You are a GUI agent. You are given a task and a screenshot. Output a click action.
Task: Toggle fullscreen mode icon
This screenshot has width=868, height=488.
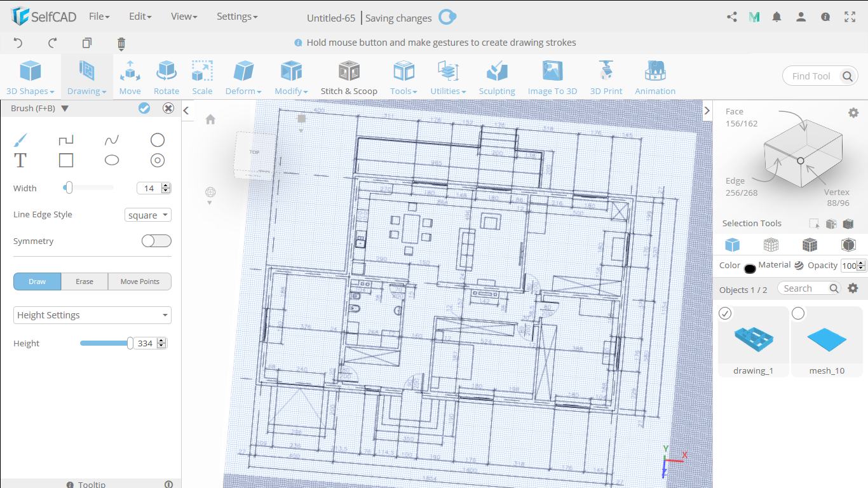(x=850, y=17)
